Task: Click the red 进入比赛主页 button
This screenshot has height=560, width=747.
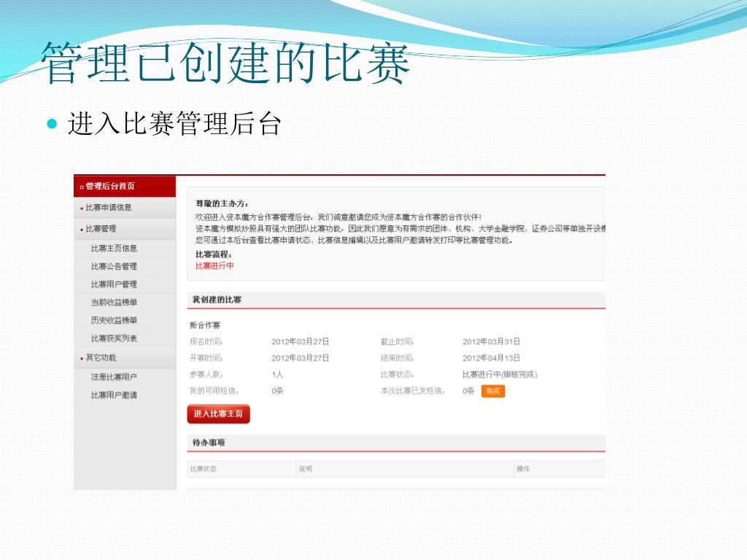Action: click(218, 414)
